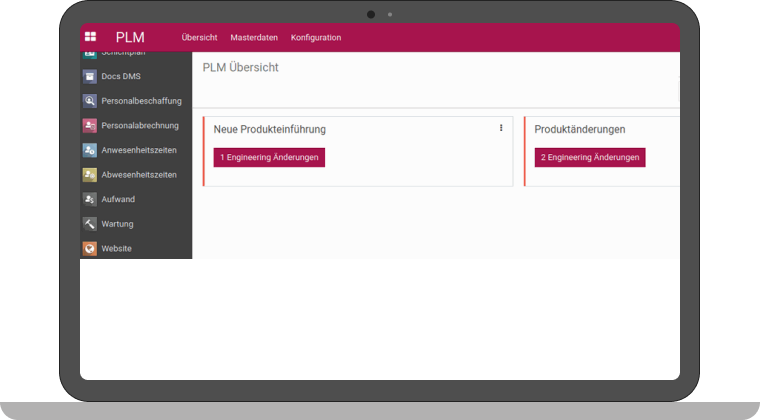
Task: Select the Docs DMS sidebar label
Action: (x=121, y=76)
